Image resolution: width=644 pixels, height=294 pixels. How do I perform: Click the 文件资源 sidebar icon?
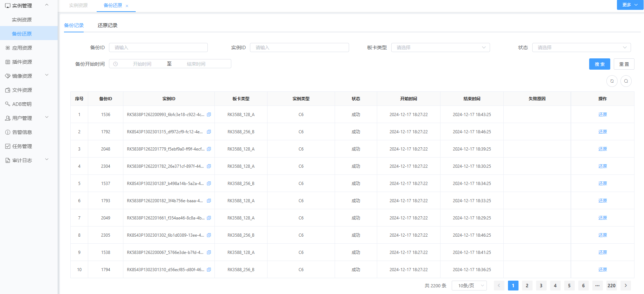(x=8, y=90)
